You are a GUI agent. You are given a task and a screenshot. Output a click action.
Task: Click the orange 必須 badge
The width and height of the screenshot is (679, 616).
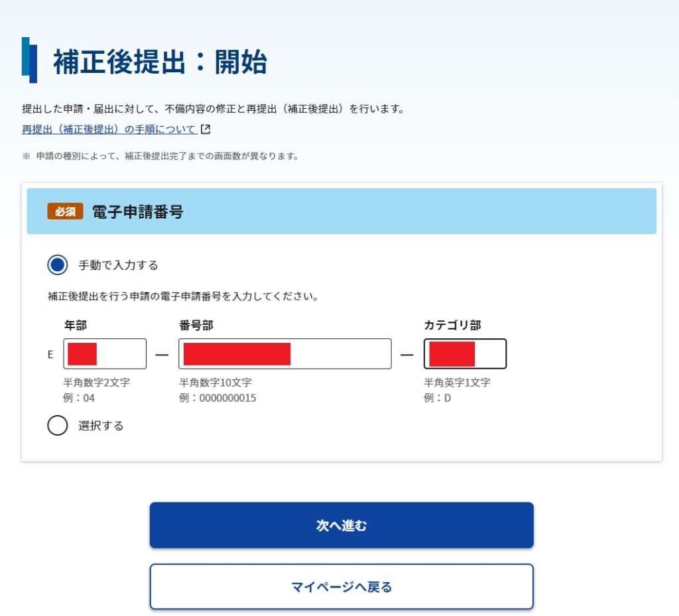pos(65,212)
